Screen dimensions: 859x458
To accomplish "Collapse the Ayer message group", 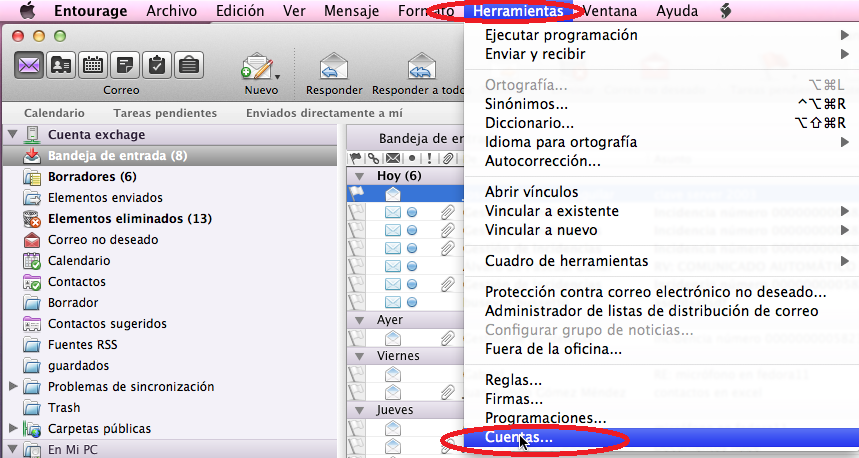I will pos(359,320).
